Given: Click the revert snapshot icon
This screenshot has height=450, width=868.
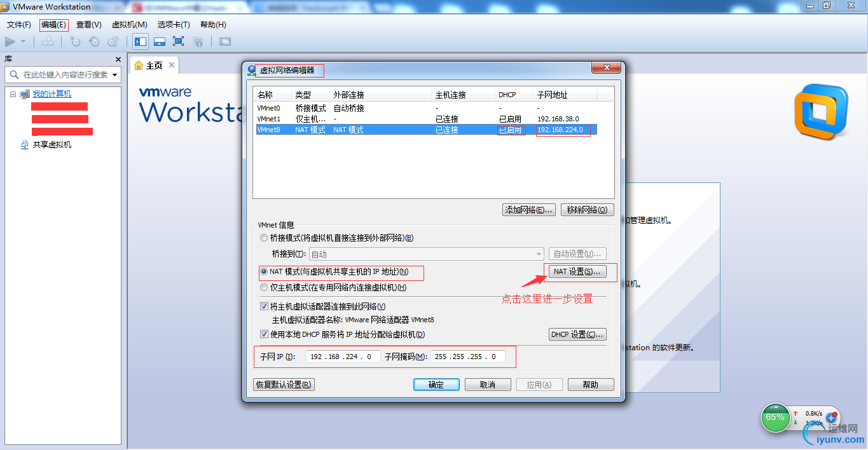Looking at the screenshot, I should pos(94,41).
